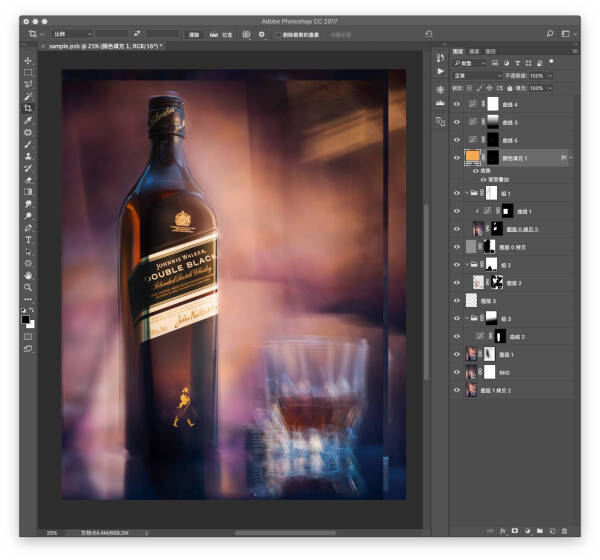The width and height of the screenshot is (600, 560).
Task: Open the 比例 crop ratio dropdown
Action: tap(72, 34)
